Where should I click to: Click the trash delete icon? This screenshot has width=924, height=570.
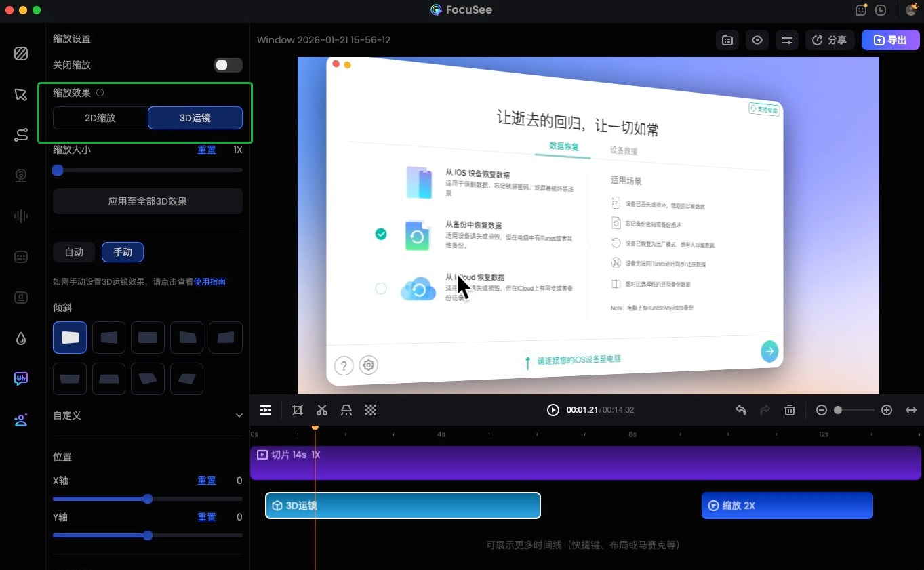click(x=790, y=410)
